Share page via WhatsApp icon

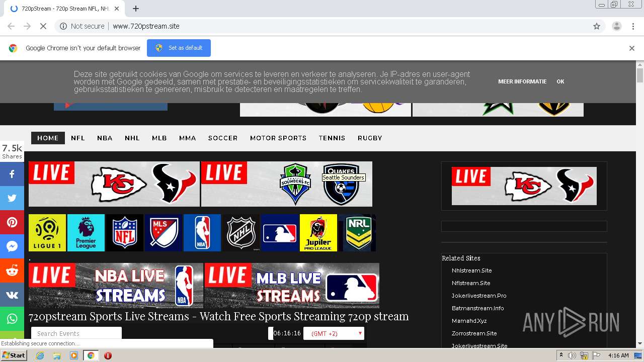12,319
